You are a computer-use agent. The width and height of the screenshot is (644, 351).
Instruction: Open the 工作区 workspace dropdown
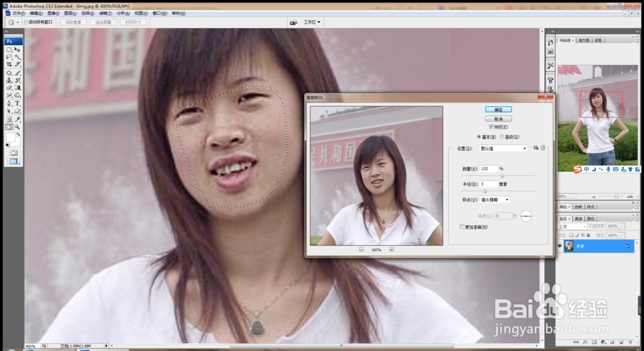[x=312, y=22]
